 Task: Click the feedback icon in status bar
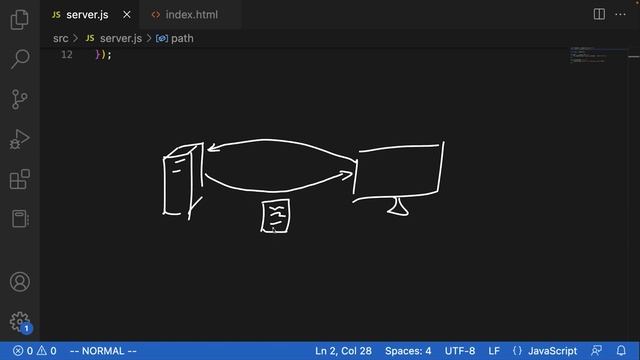(596, 351)
